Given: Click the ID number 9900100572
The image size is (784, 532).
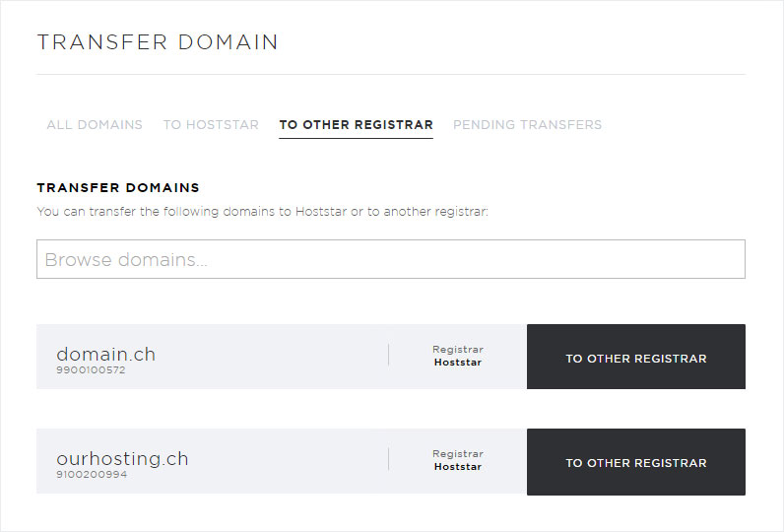Looking at the screenshot, I should [x=91, y=370].
